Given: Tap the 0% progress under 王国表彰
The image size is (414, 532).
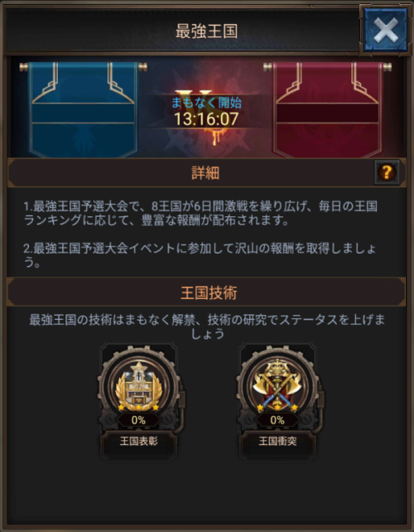Looking at the screenshot, I should [138, 420].
